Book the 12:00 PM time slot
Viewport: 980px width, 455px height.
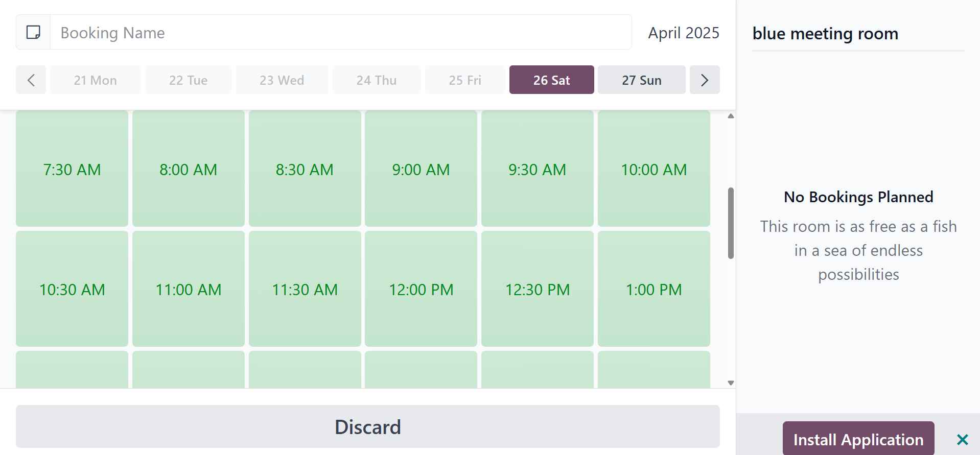point(421,289)
